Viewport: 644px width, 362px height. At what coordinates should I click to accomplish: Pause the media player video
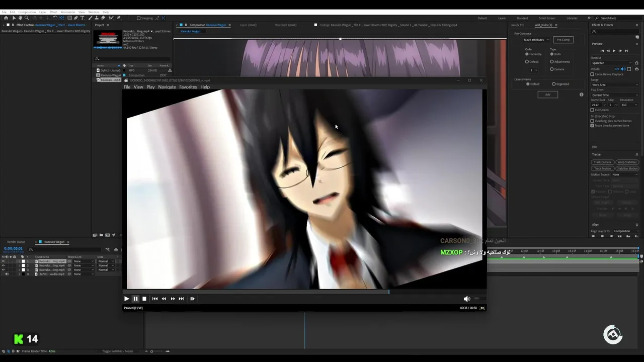coord(135,299)
